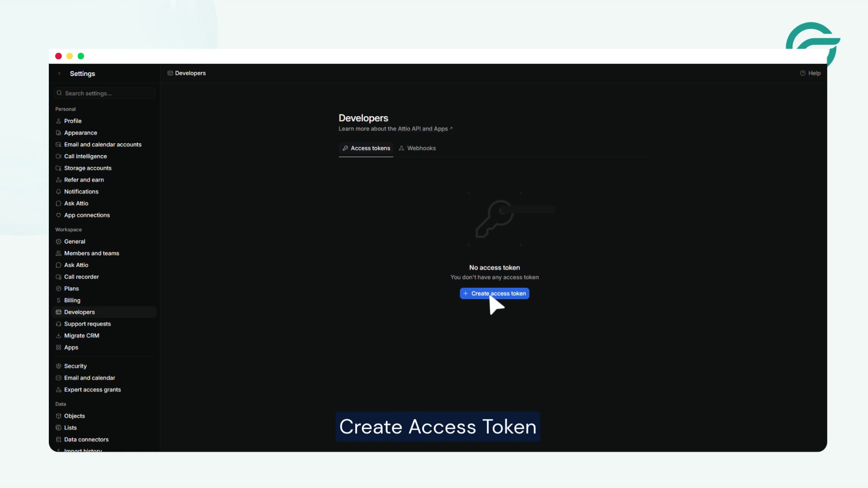Image resolution: width=868 pixels, height=488 pixels.
Task: Open Learn more about Attio API link
Action: pyautogui.click(x=396, y=129)
